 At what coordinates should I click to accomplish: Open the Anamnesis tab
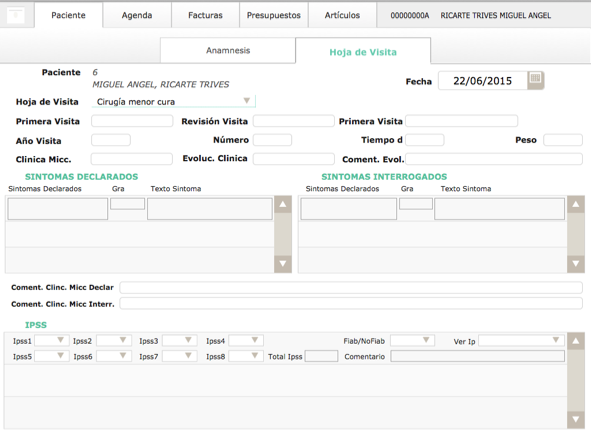(228, 51)
